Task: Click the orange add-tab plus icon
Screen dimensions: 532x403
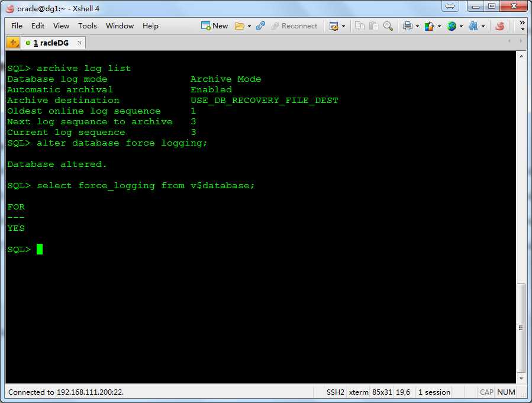Action: tap(13, 43)
